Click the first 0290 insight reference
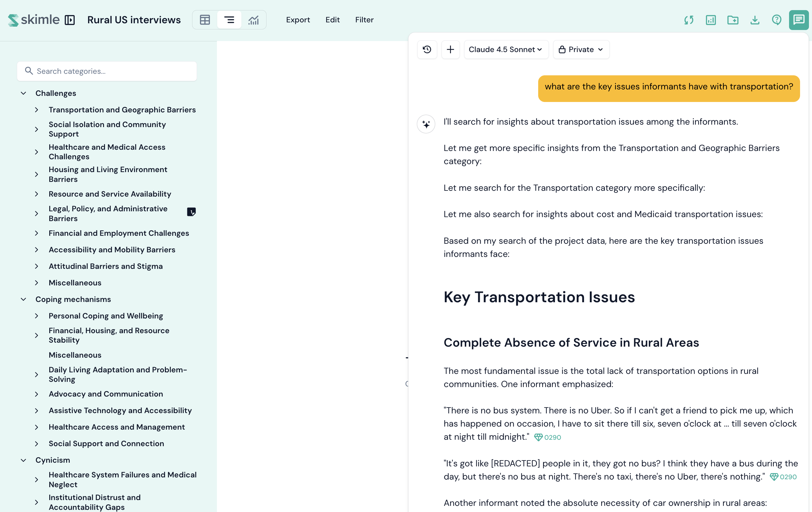 (x=548, y=437)
